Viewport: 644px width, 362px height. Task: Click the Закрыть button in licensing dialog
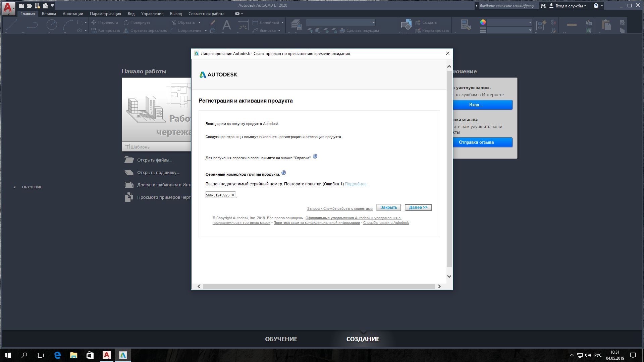(x=388, y=207)
